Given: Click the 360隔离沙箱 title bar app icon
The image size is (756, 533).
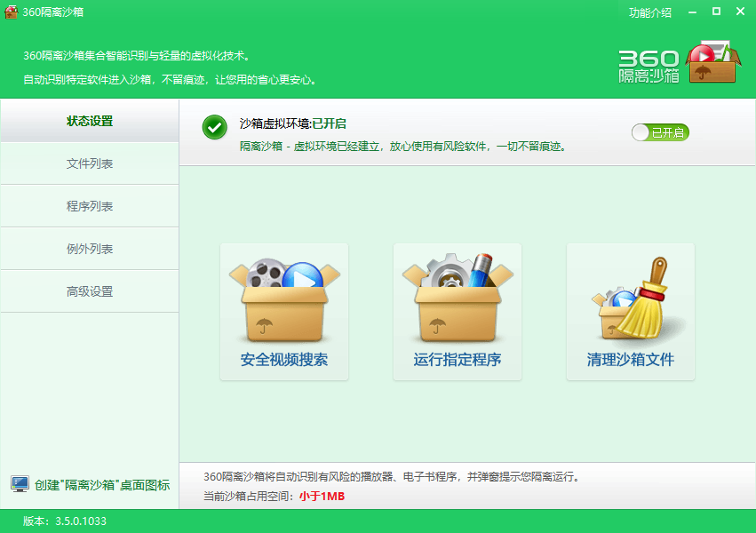Looking at the screenshot, I should [x=11, y=12].
